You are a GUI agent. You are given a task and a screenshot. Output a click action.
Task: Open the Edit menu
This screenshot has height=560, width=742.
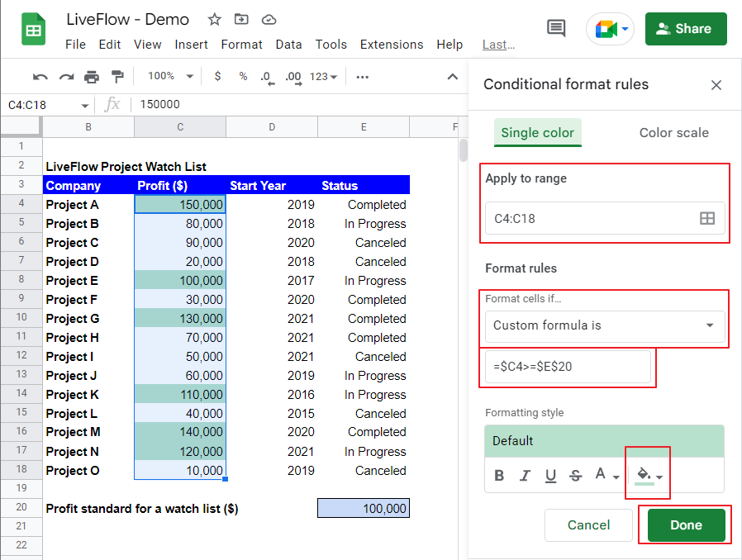110,45
